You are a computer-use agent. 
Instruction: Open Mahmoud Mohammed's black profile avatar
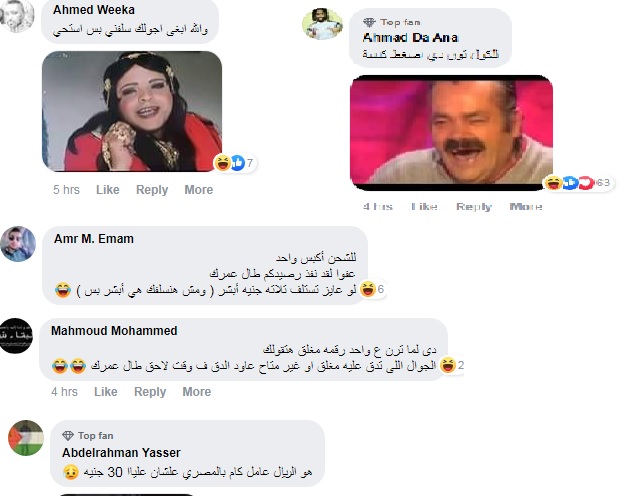(16, 336)
